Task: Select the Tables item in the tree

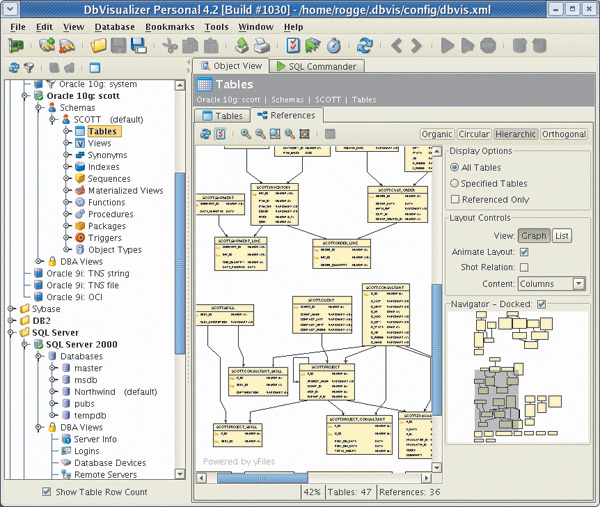Action: [102, 131]
